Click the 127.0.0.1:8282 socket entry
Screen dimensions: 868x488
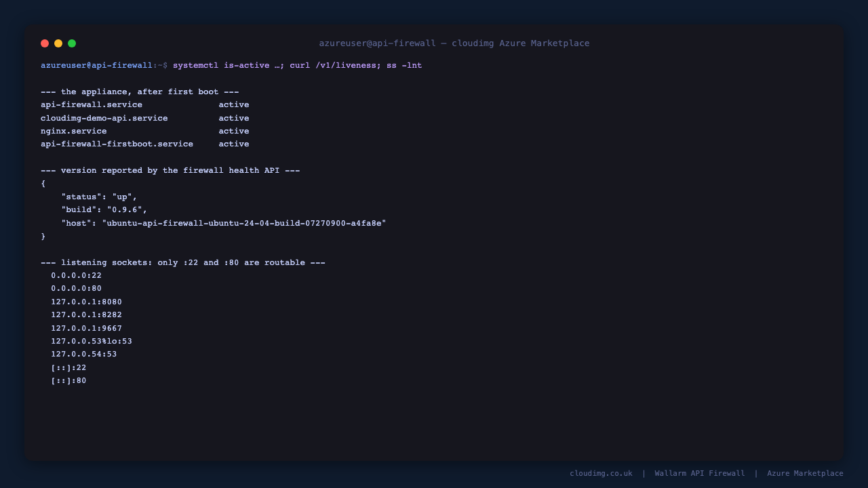coord(87,315)
